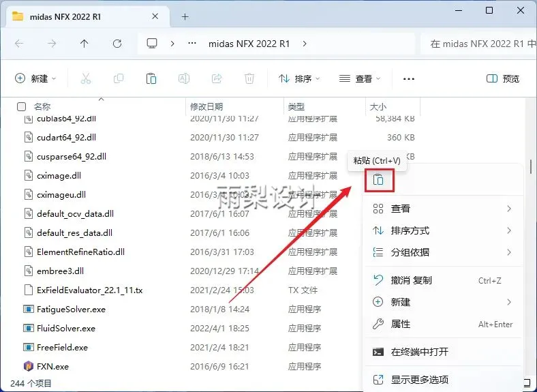Sort by the 大小 column header
The width and height of the screenshot is (537, 392).
[x=378, y=106]
